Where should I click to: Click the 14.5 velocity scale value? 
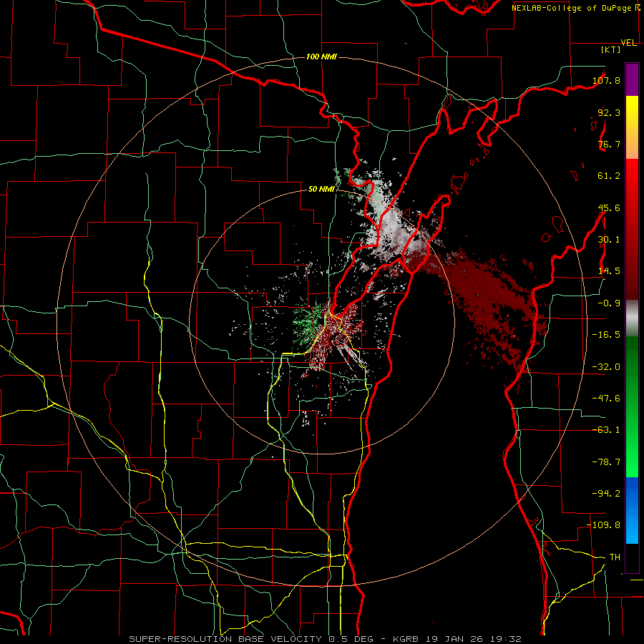(609, 271)
